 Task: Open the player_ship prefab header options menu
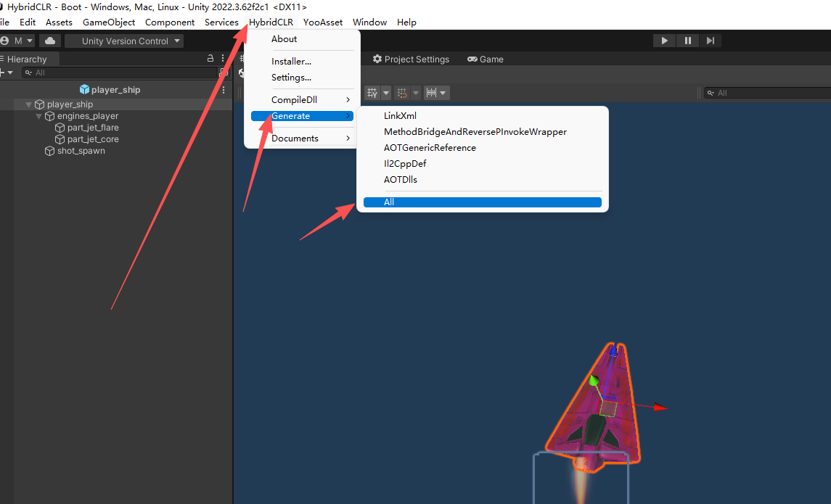click(224, 90)
